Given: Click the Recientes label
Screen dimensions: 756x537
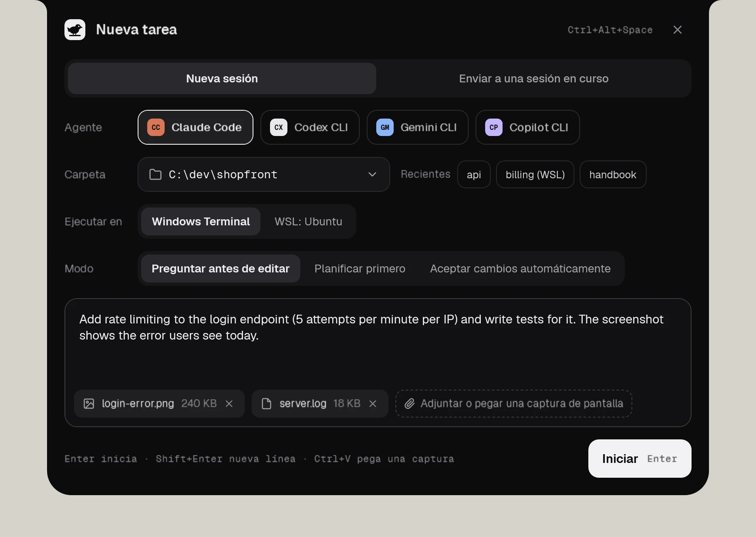Looking at the screenshot, I should point(425,174).
